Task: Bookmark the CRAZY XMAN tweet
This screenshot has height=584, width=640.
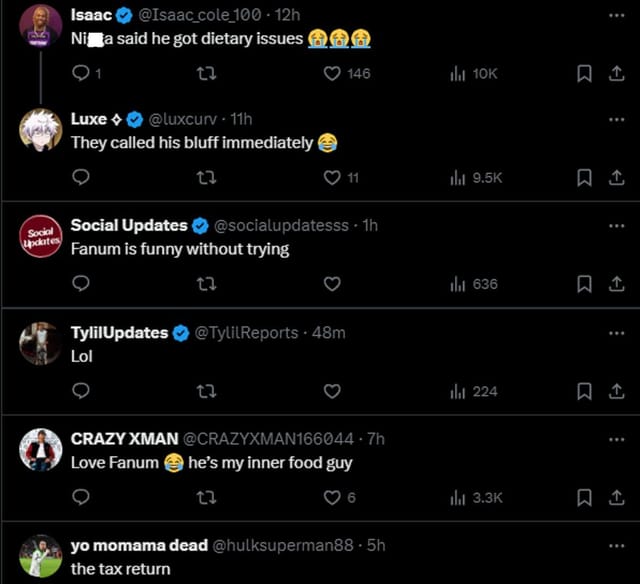Action: click(585, 497)
